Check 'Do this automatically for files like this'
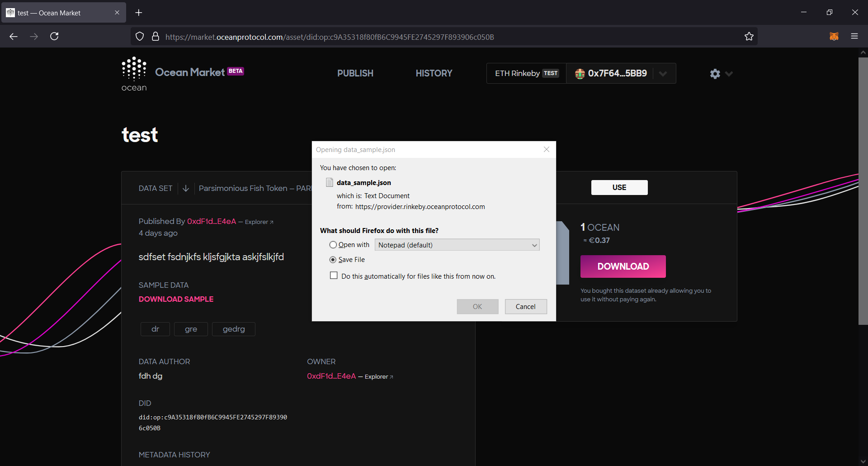Screen dimensions: 868x466 click(334, 276)
